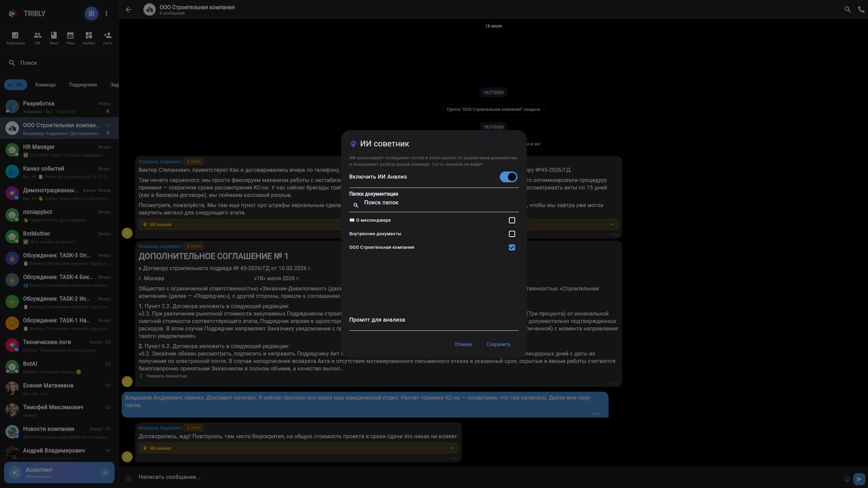Uncheck the ООО Строительная компания folder checkbox
The height and width of the screenshot is (488, 868).
coord(512,247)
